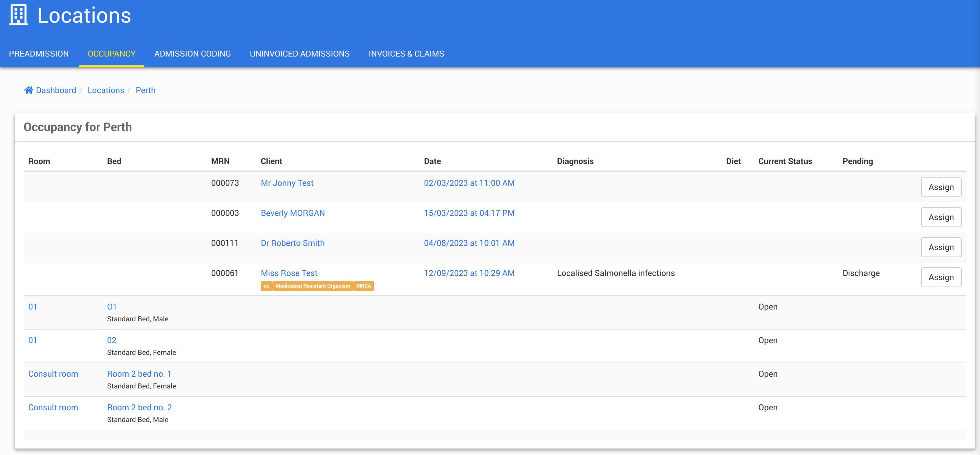This screenshot has width=980, height=455.
Task: Open Miss Rose Test client record
Action: point(289,273)
